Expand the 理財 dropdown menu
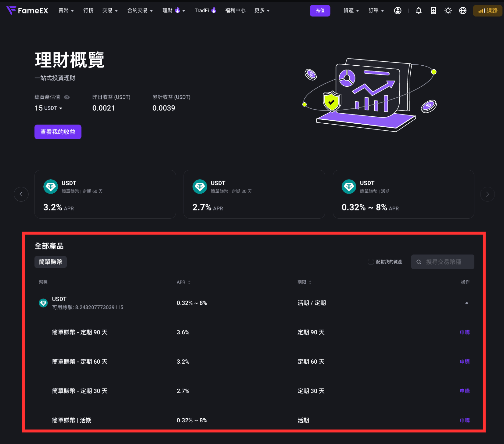 click(174, 11)
